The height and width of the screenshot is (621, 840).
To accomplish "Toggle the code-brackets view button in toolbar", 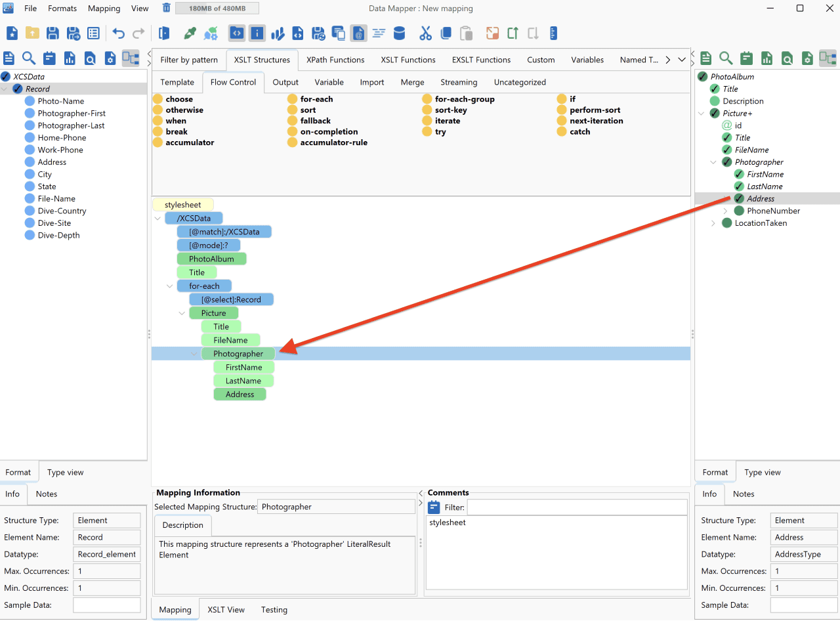I will [x=237, y=33].
